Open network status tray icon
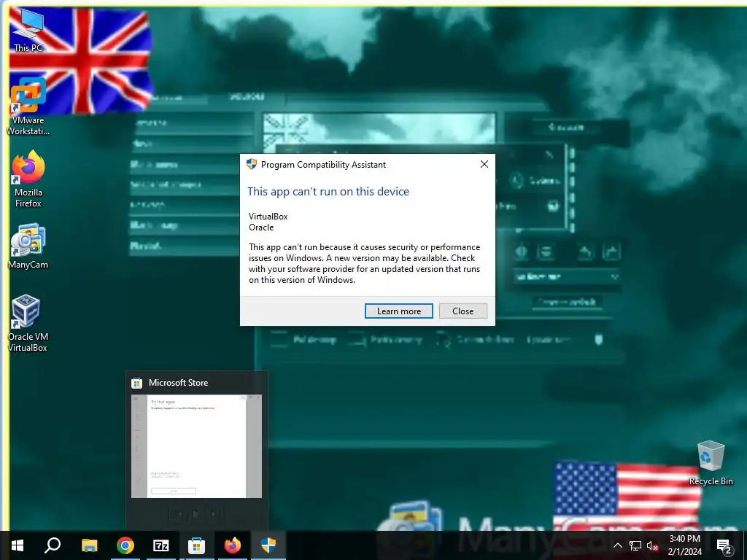 635,545
